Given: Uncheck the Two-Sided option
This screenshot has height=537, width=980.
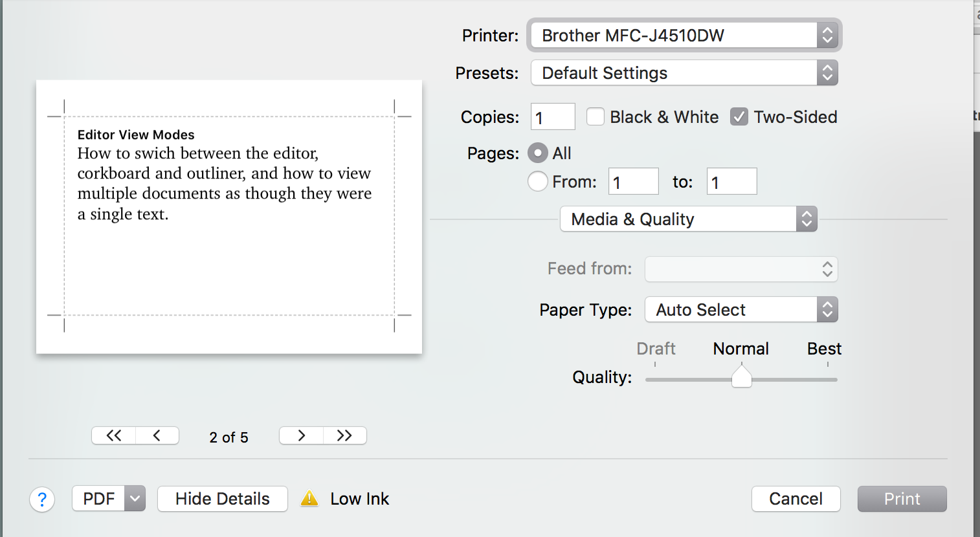Looking at the screenshot, I should (739, 116).
